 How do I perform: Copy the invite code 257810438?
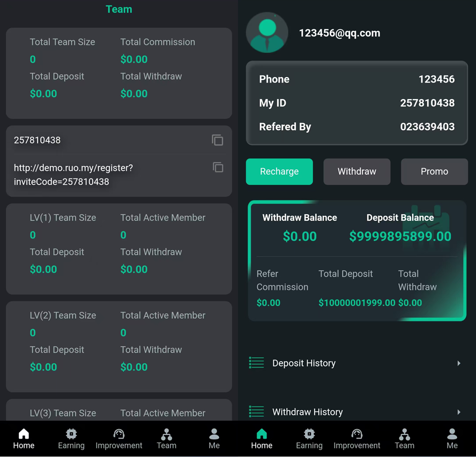[217, 140]
